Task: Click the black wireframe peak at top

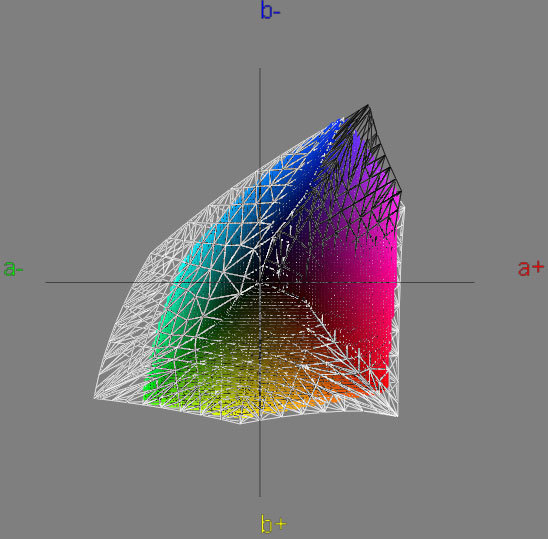Action: (x=368, y=105)
